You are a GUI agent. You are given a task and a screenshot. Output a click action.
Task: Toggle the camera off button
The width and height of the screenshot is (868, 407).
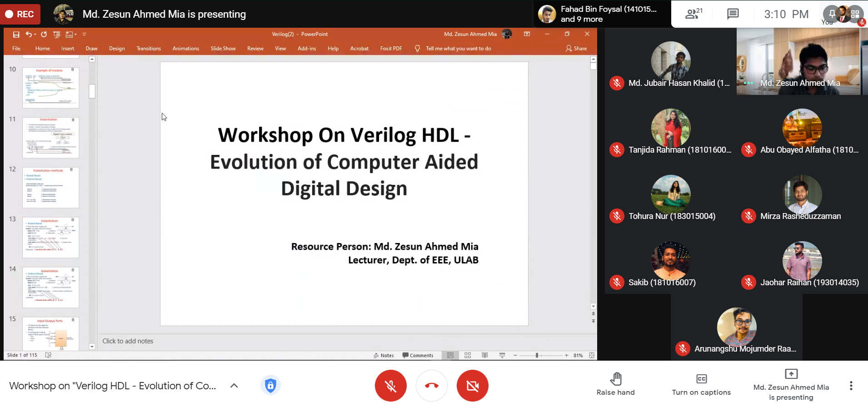(472, 386)
